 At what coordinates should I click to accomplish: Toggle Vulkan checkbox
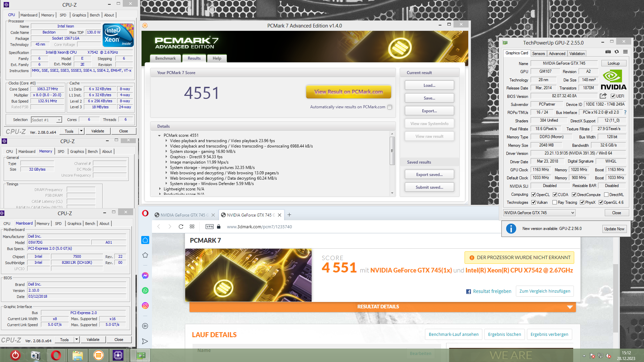(x=533, y=202)
